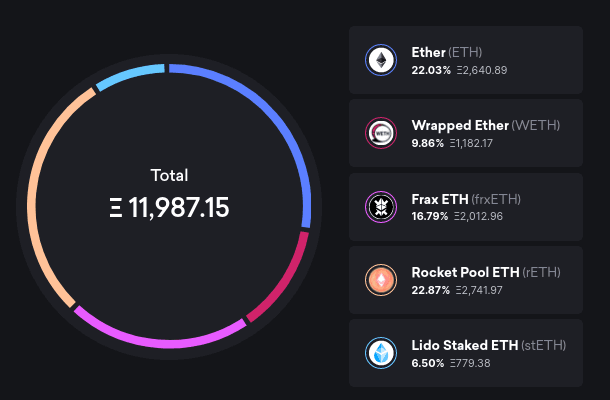Click the Ether ETH token icon
Screen dimensions: 610x400
[x=381, y=61]
